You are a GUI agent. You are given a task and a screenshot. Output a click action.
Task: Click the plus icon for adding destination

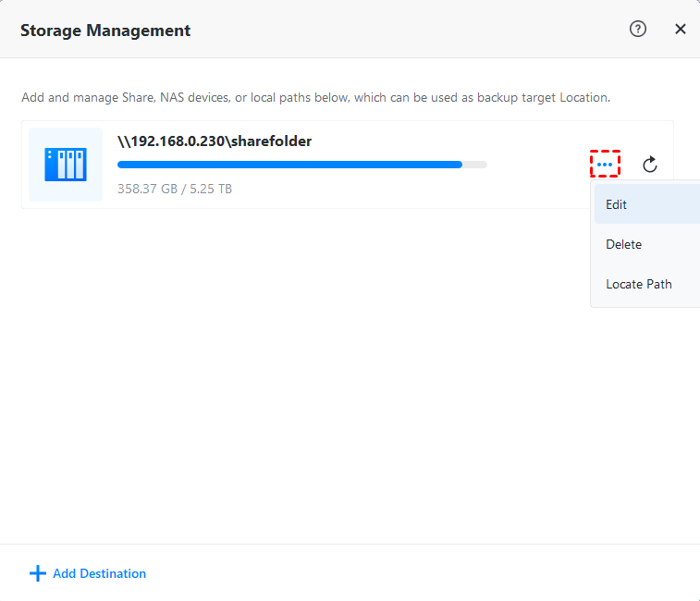coord(38,573)
